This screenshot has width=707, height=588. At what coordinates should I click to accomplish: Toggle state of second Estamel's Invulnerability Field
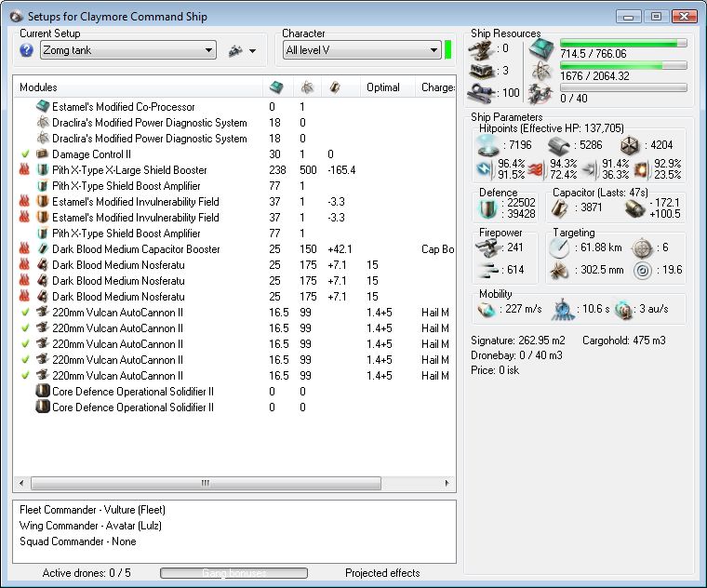[x=24, y=218]
